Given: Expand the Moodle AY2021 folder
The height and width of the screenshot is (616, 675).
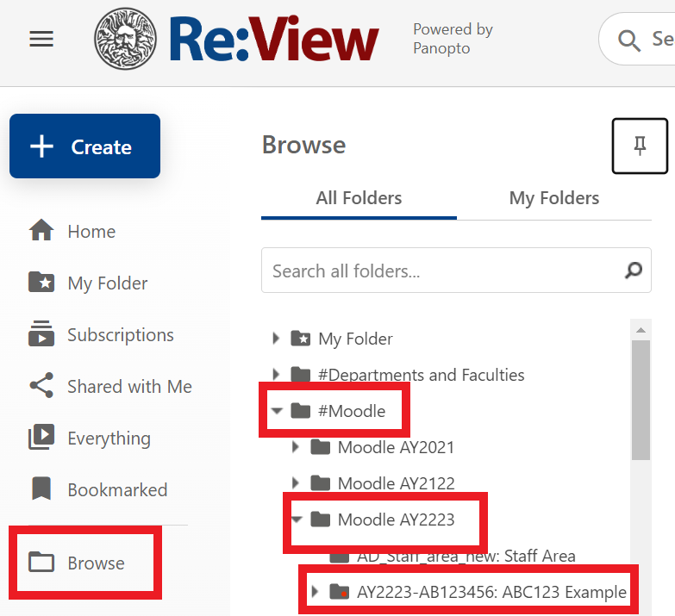Looking at the screenshot, I should pos(296,446).
